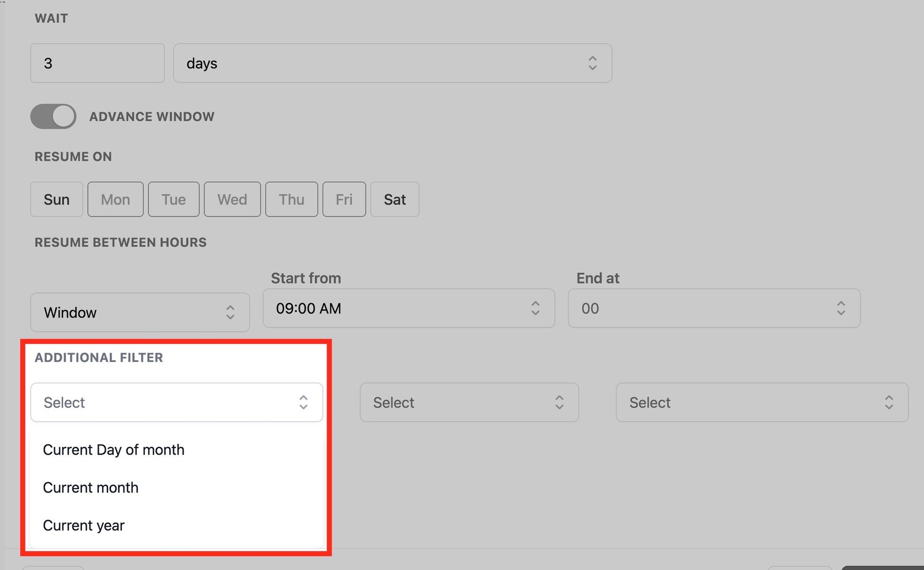Screen dimensions: 924x570
Task: Select Tue in Resume On
Action: (x=174, y=200)
